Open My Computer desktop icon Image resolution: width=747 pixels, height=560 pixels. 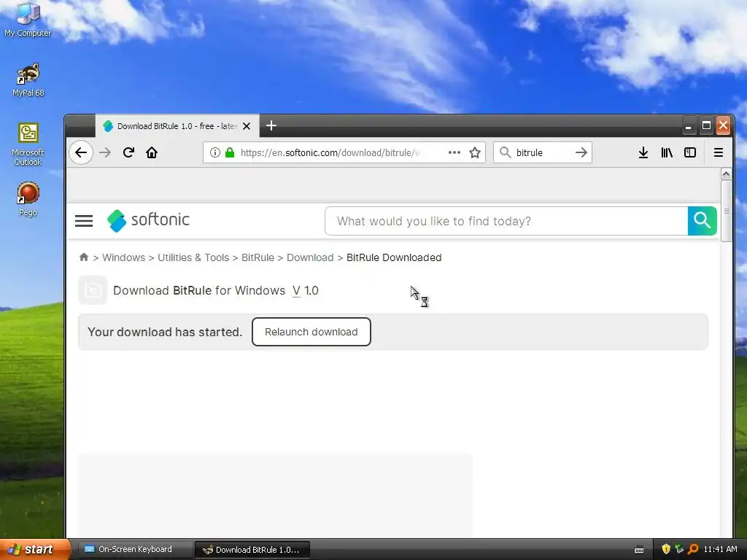(28, 19)
